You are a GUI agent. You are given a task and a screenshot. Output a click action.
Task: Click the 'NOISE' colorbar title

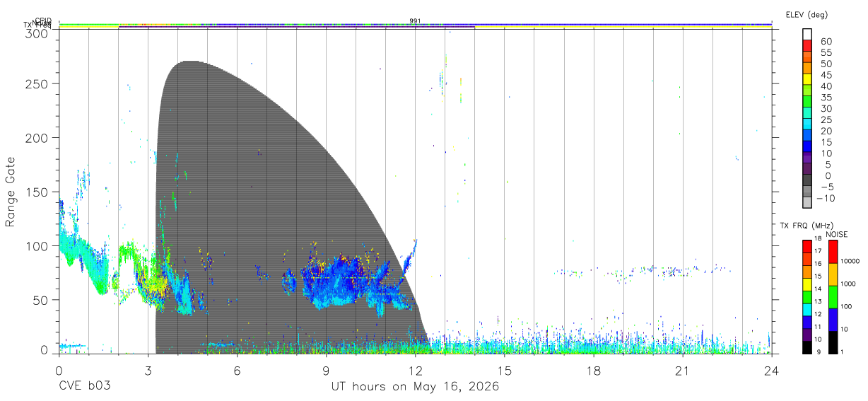pos(837,235)
